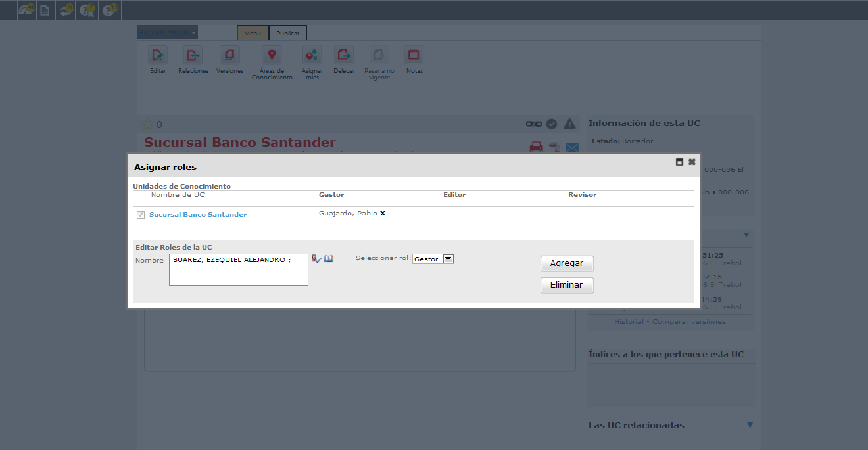The height and width of the screenshot is (450, 868).
Task: Click the chain link icon above the title
Action: [x=533, y=124]
